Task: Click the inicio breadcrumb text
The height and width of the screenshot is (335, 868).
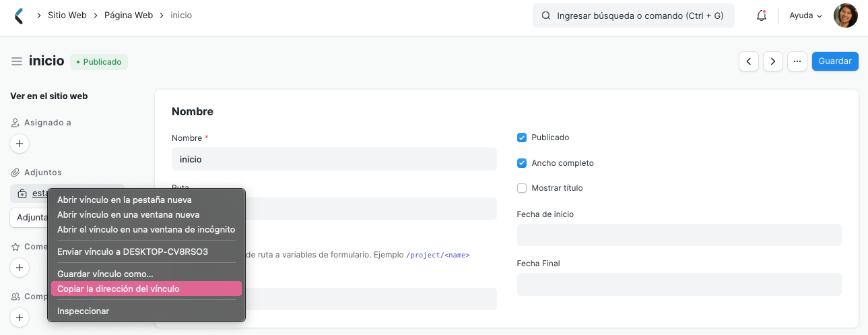Action: (181, 15)
